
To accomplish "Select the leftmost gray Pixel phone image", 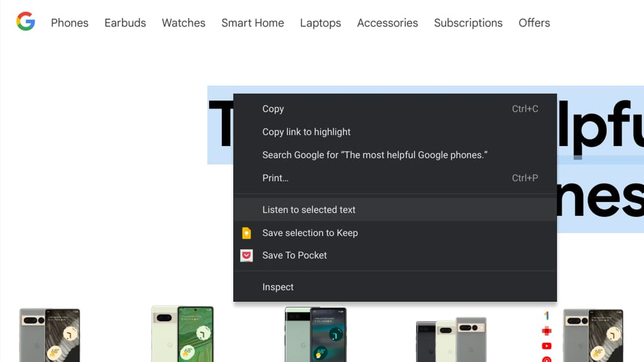I will (50, 335).
